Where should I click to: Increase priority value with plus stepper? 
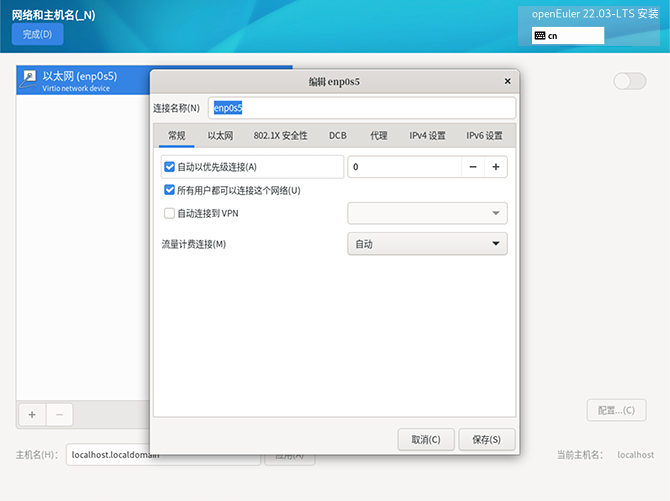495,167
